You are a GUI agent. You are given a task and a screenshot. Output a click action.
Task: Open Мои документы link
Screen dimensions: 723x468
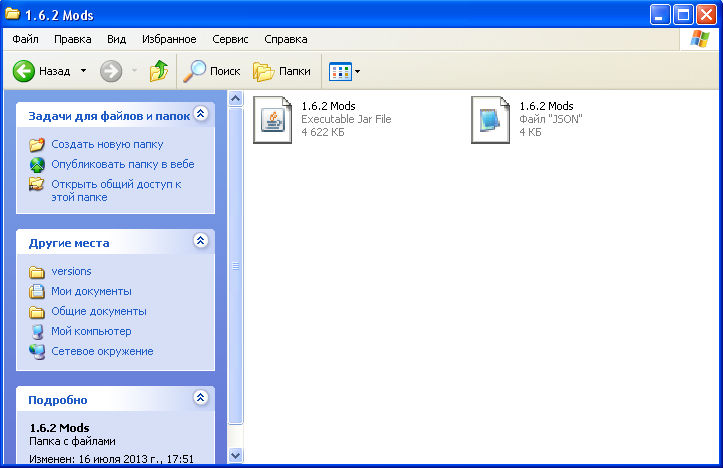[x=91, y=291]
